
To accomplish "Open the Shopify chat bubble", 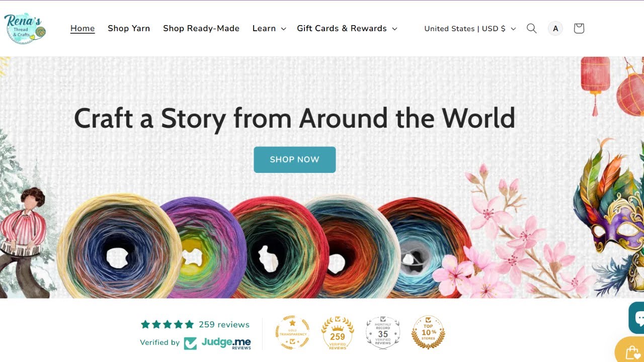I will 637,317.
